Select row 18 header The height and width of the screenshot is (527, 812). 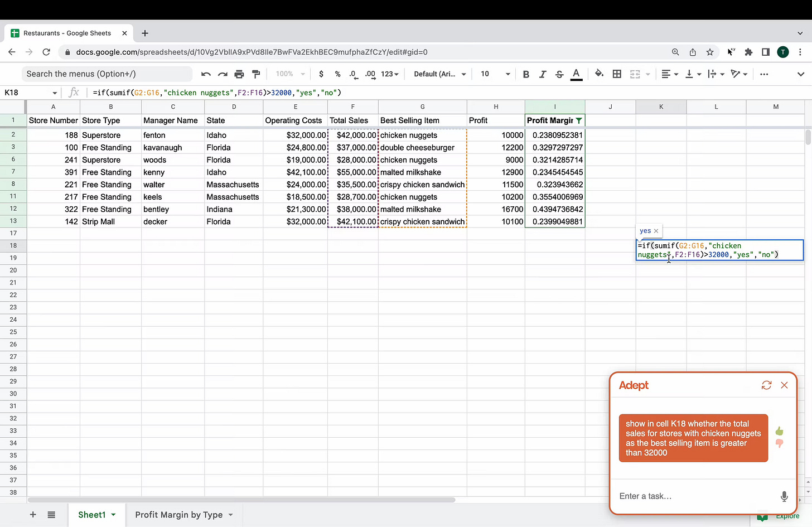(13, 245)
